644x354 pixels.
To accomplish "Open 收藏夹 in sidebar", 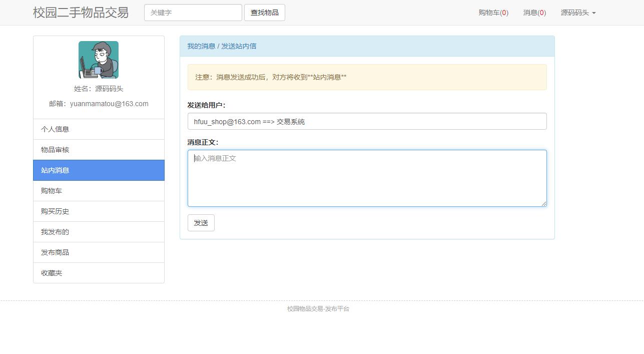I will tap(99, 273).
